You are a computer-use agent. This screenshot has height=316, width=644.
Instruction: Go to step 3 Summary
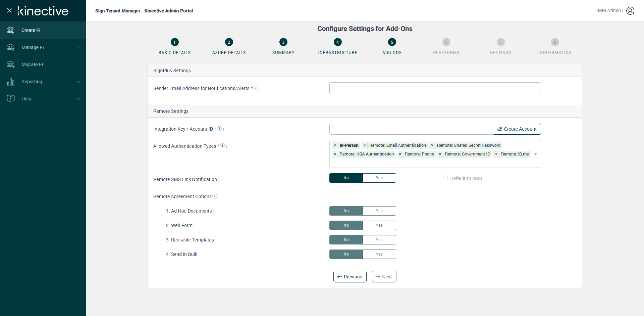pyautogui.click(x=283, y=42)
